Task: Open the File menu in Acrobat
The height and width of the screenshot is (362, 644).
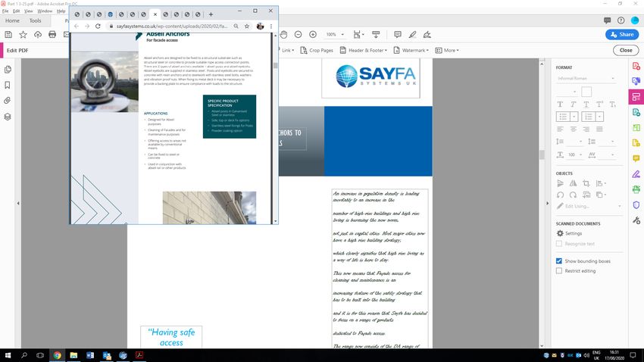Action: click(x=5, y=11)
